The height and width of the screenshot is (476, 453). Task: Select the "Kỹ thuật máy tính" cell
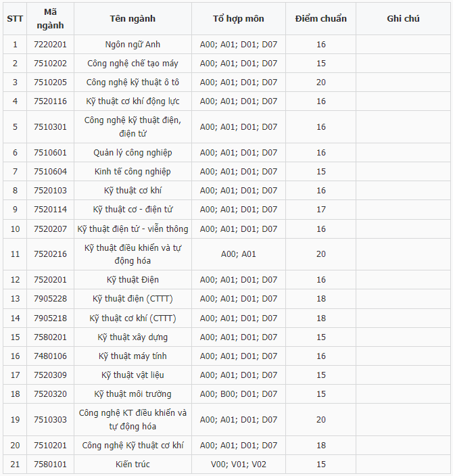[x=133, y=356]
